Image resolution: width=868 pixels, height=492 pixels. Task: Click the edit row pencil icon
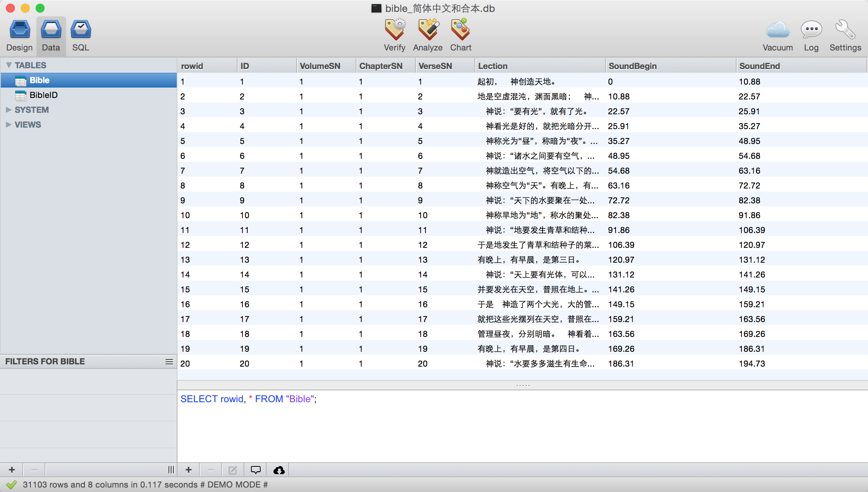coord(233,470)
